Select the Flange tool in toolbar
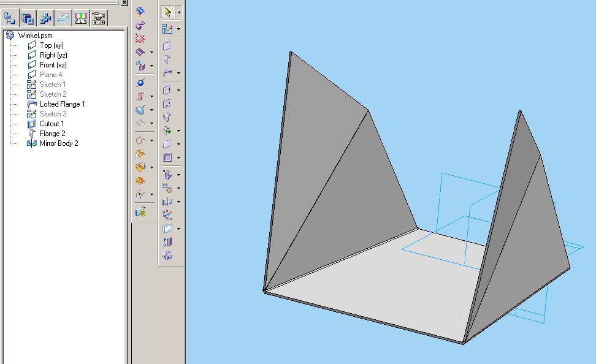The width and height of the screenshot is (596, 364). pos(167,59)
